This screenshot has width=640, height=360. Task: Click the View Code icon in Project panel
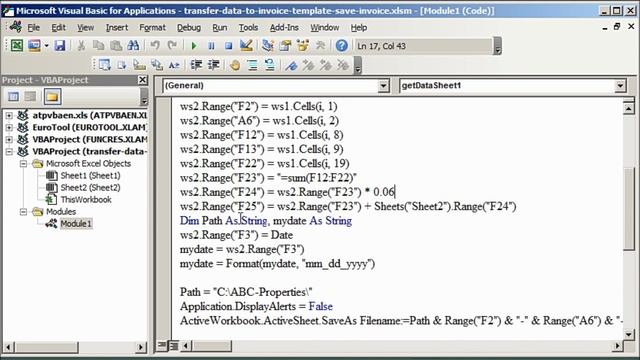click(x=13, y=97)
